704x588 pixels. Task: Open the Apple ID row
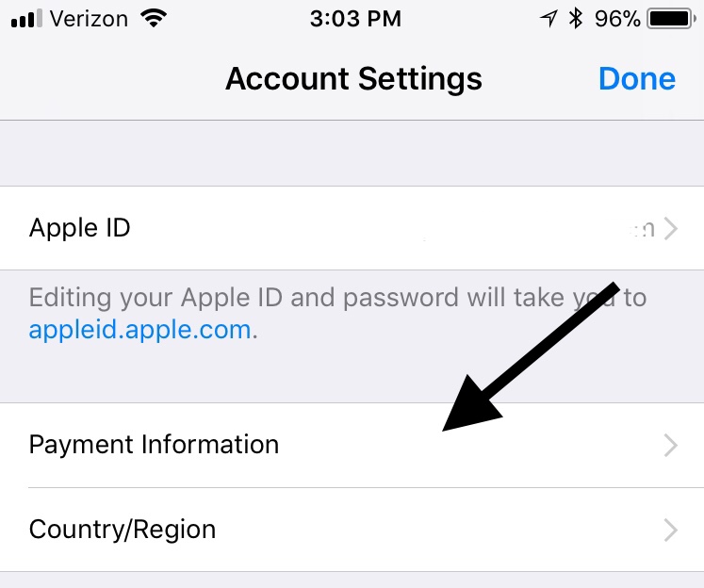[x=352, y=228]
